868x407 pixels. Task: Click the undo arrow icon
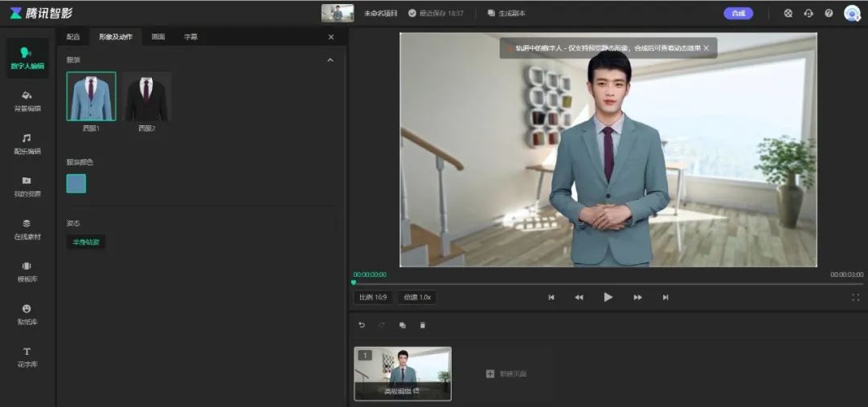[362, 325]
